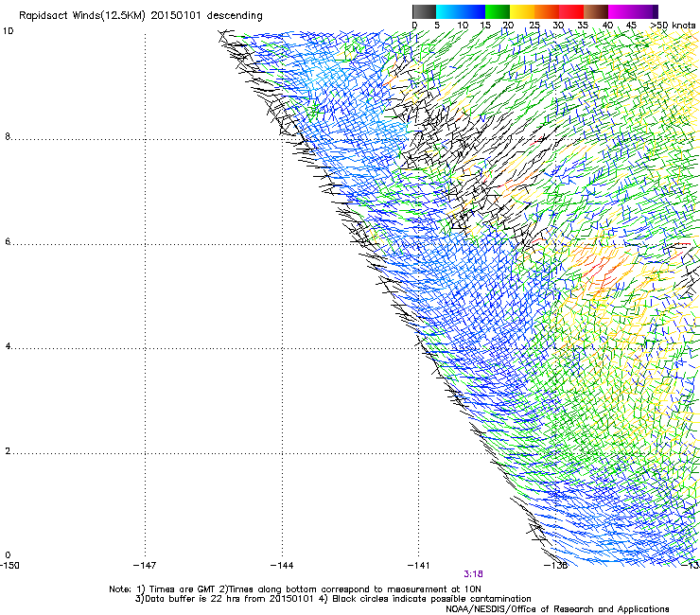The height and width of the screenshot is (615, 700).
Task: Select the yellow 20-25 knots legend swatch
Action: pos(522,11)
